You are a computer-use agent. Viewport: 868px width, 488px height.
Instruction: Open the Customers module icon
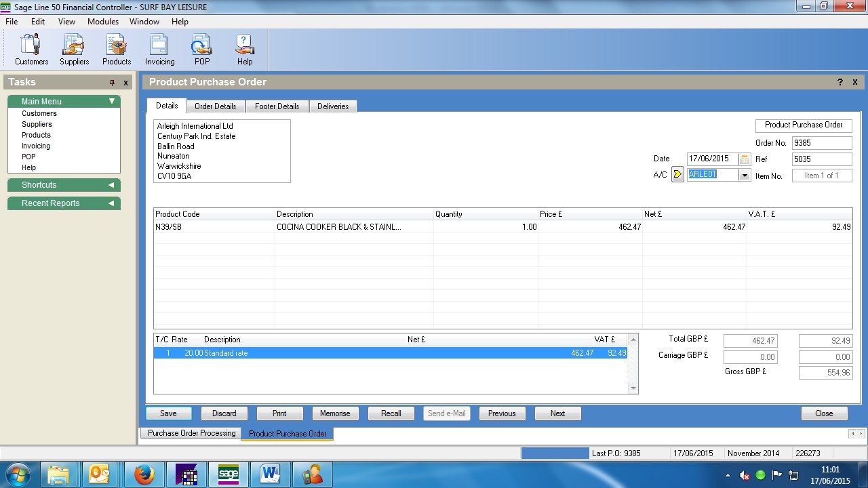tap(31, 49)
